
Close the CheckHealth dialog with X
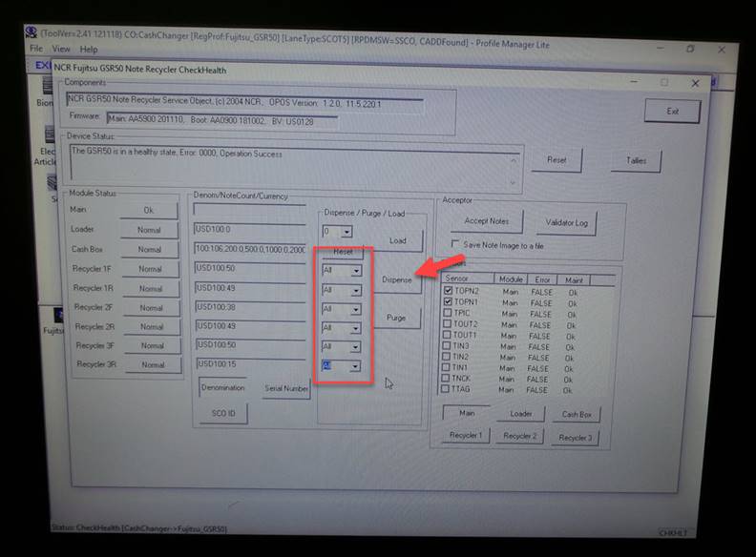point(695,84)
